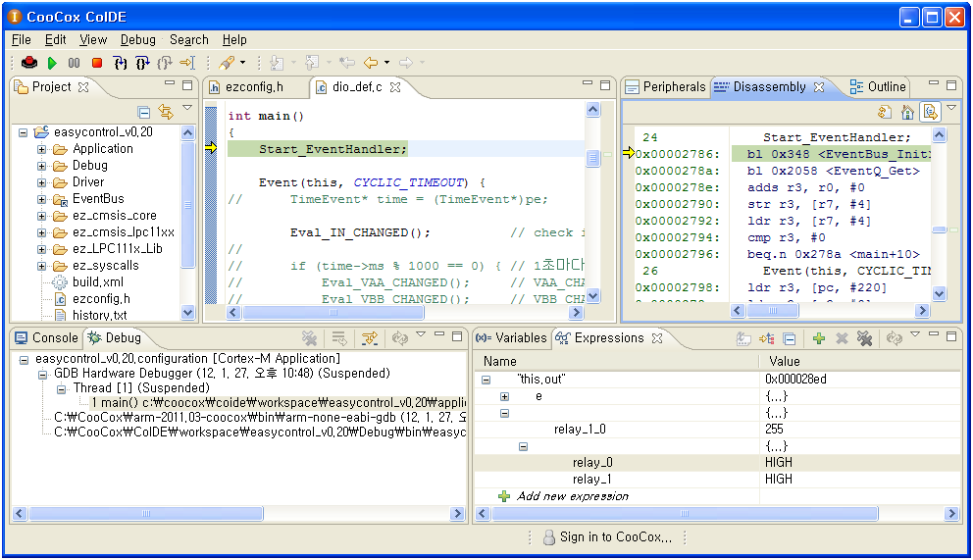Click Remove Selected Expression X icon

point(842,338)
